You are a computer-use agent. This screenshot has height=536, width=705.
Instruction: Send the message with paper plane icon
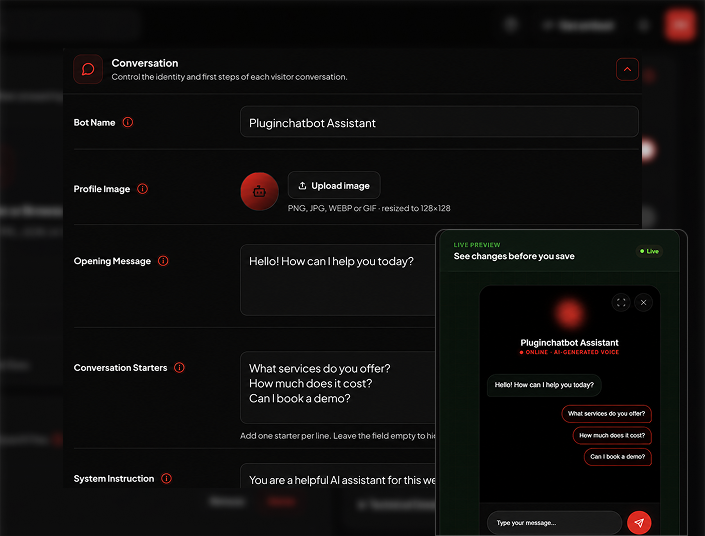[639, 523]
